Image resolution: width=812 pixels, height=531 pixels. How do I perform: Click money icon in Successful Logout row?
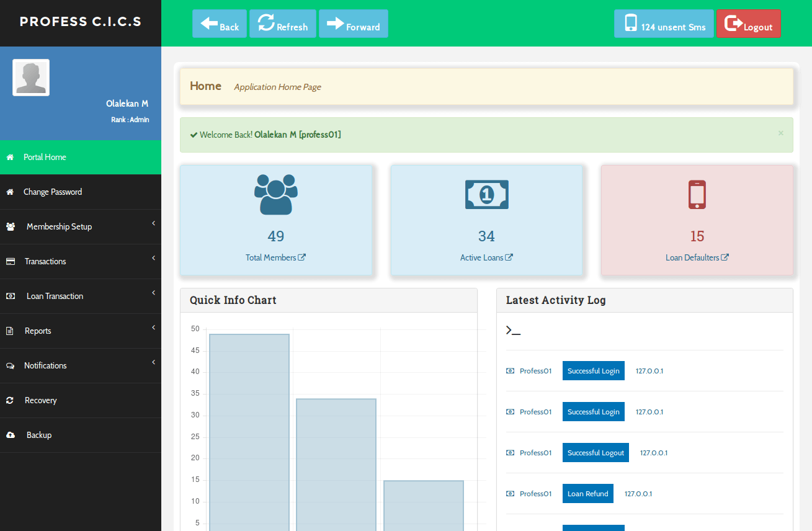coord(510,453)
